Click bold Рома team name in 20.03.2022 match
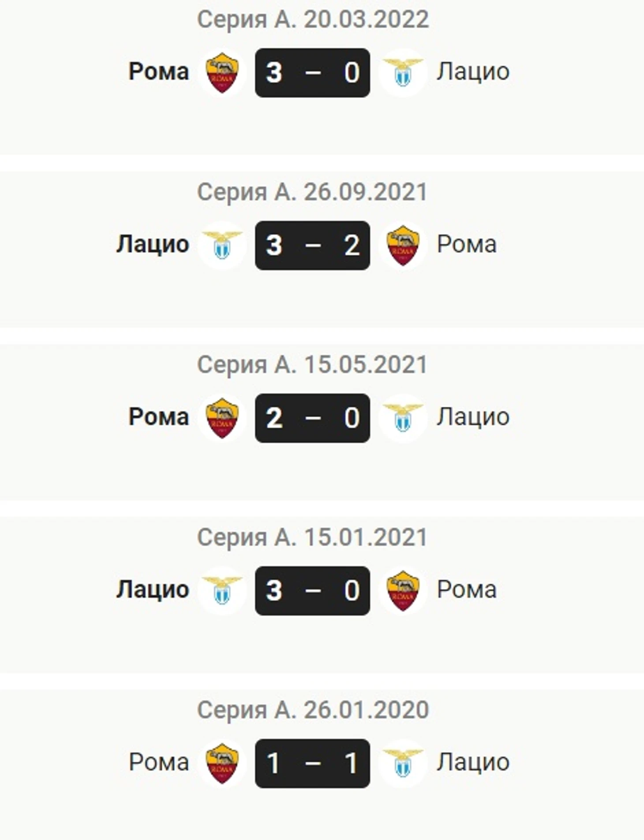Image resolution: width=644 pixels, height=840 pixels. click(159, 71)
